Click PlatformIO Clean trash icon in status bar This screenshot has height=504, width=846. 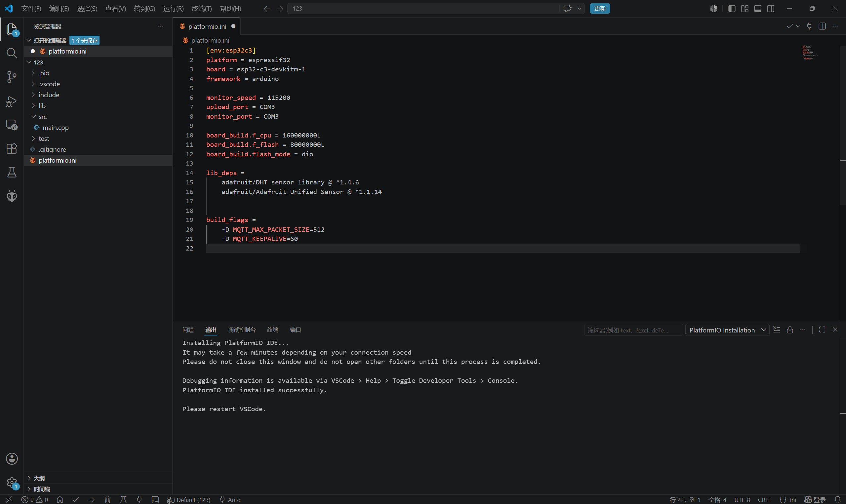pos(108,500)
